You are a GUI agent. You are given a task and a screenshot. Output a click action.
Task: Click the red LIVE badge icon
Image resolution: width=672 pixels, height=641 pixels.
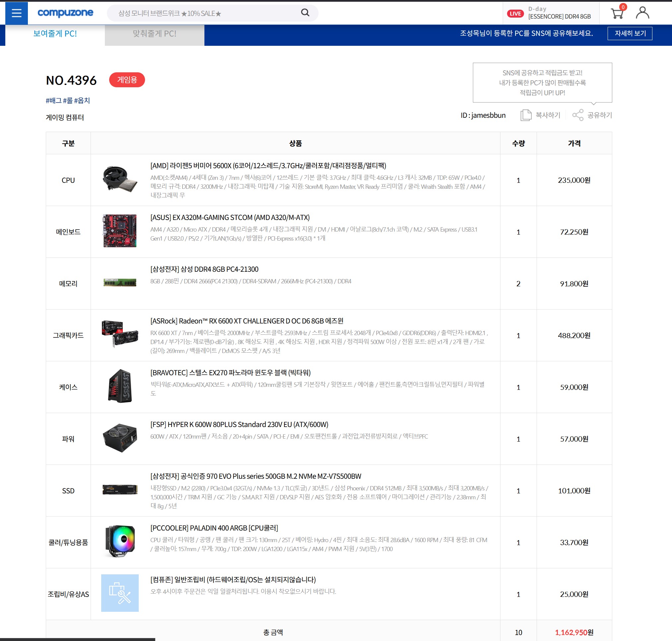coord(515,14)
